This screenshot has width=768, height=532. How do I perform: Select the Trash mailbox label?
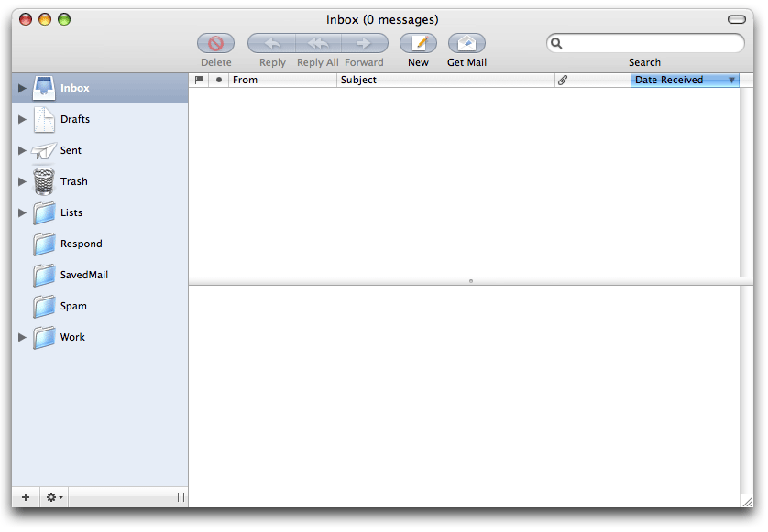[x=74, y=181]
